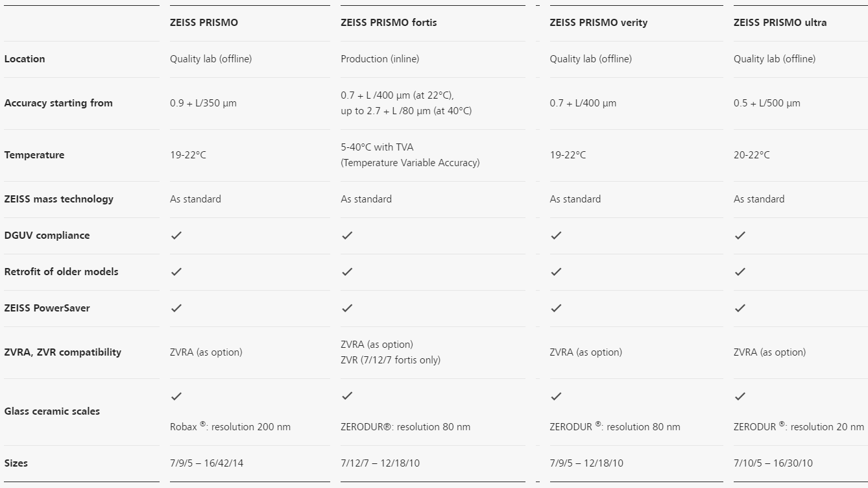The width and height of the screenshot is (868, 488).
Task: Click DGUV compliance checkmark for PRISMO verity
Action: pos(556,236)
